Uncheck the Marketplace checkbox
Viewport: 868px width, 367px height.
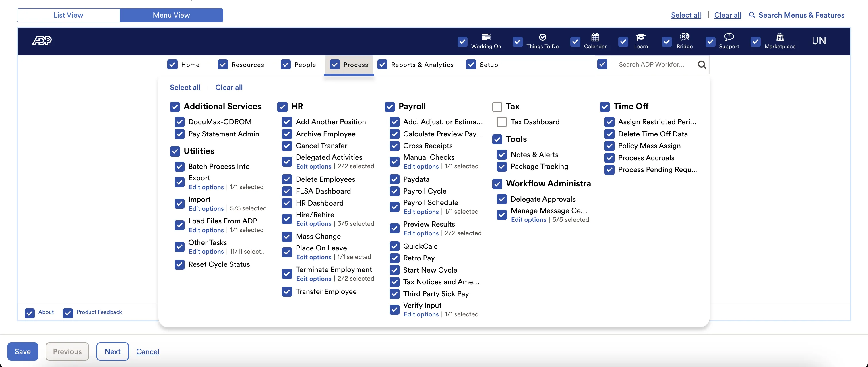pyautogui.click(x=755, y=42)
